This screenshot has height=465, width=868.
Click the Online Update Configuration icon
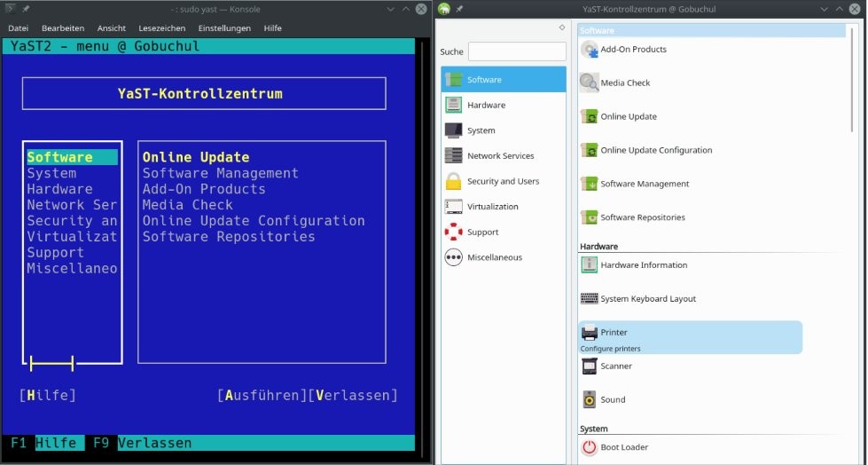(x=589, y=150)
